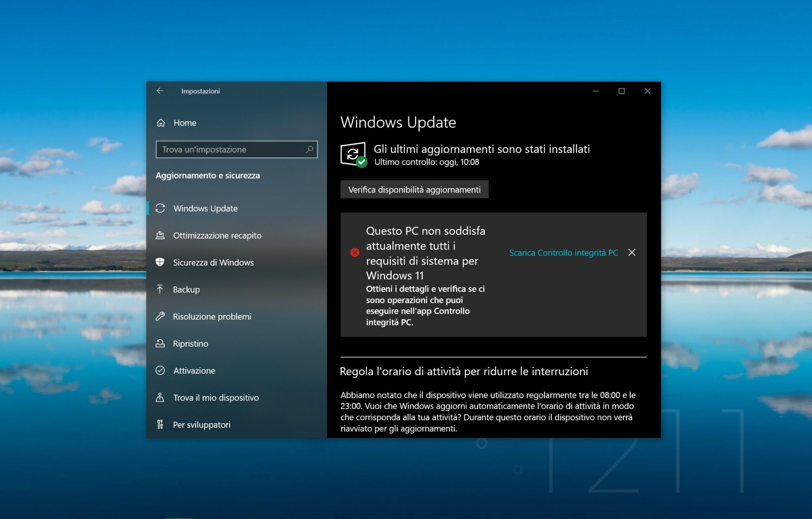Click the search magnifier icon

pos(310,149)
